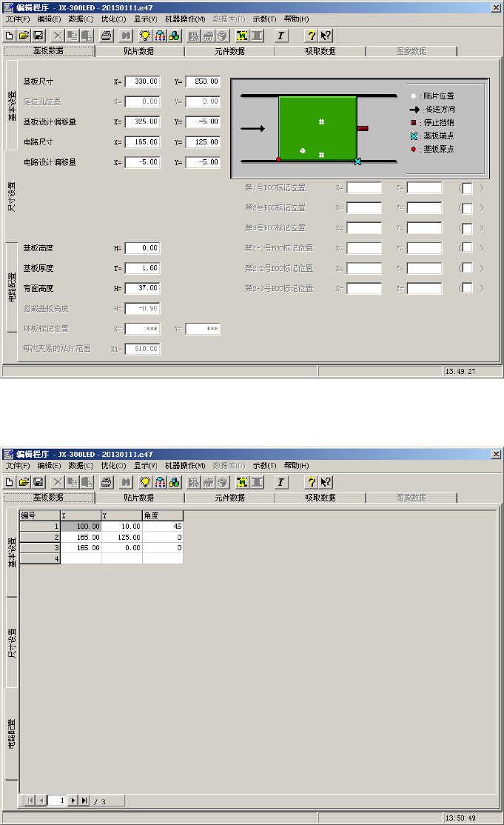504x825 pixels.
Task: Click row header 3 in coordinate table
Action: pyautogui.click(x=40, y=548)
